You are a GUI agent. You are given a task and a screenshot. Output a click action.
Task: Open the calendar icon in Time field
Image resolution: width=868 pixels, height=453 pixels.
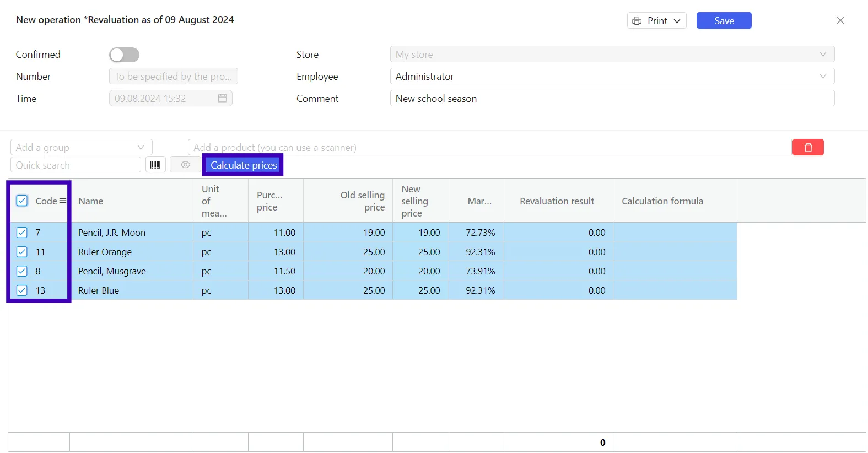[223, 98]
